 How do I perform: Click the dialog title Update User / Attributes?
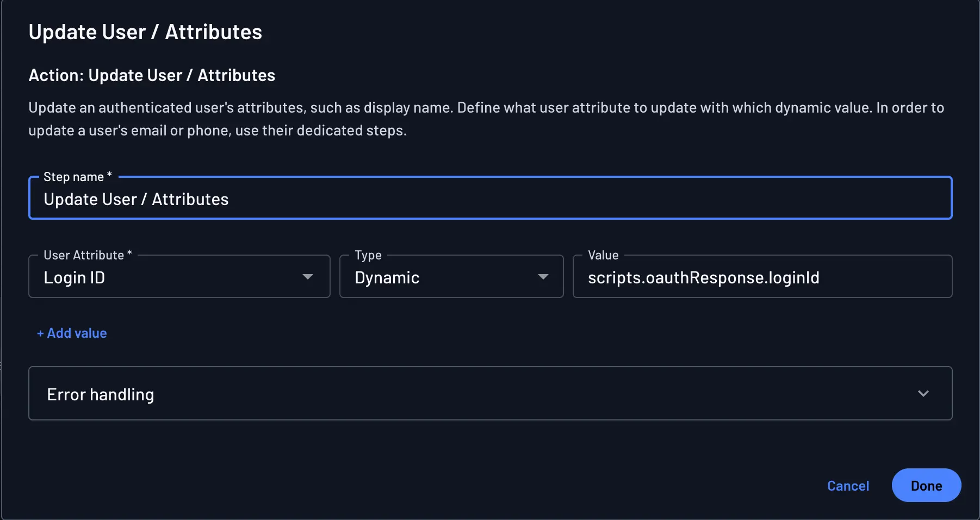(x=145, y=32)
